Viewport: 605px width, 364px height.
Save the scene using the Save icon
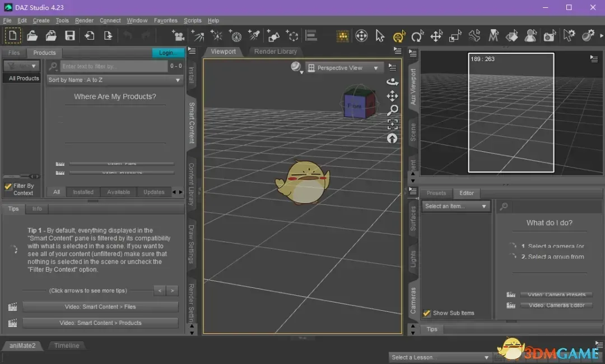click(69, 35)
